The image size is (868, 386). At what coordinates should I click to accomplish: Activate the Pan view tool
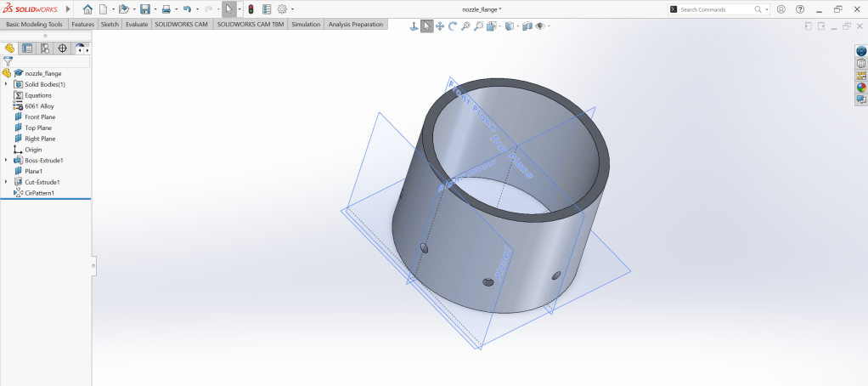440,26
